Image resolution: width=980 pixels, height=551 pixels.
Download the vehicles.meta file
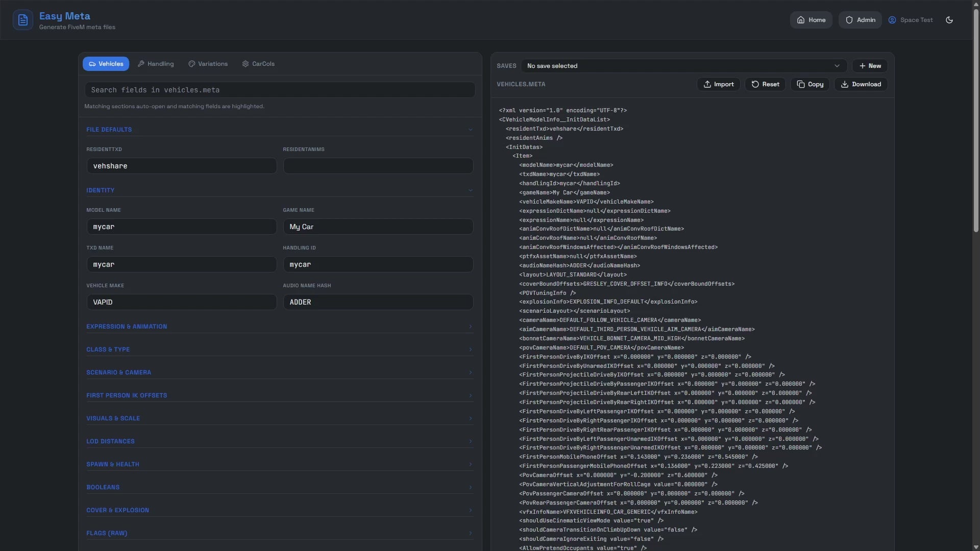[x=861, y=84]
